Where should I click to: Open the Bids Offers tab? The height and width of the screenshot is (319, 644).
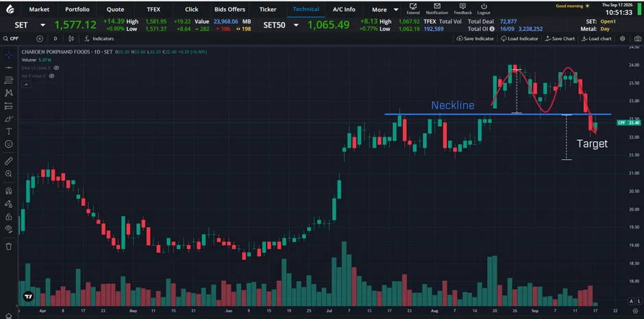pos(230,10)
